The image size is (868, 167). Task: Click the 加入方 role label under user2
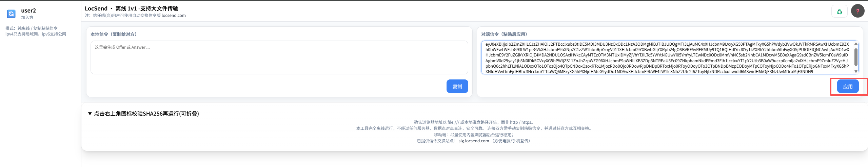tap(27, 18)
